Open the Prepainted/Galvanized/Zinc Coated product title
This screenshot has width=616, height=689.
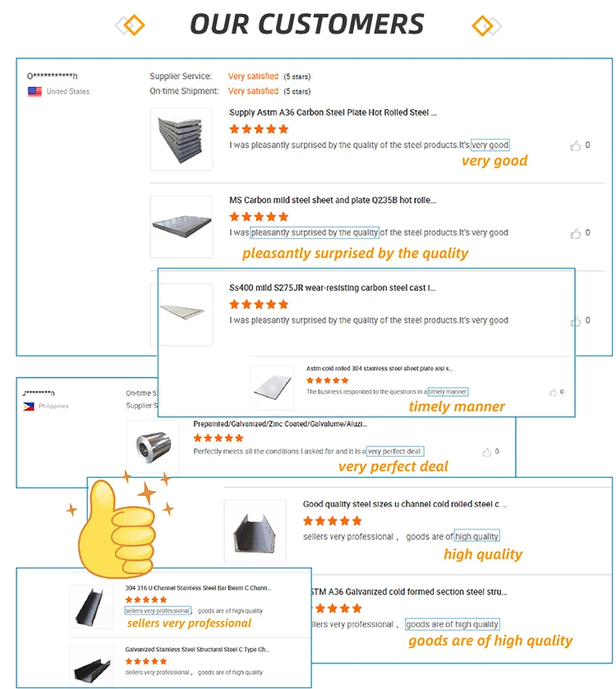pyautogui.click(x=280, y=425)
